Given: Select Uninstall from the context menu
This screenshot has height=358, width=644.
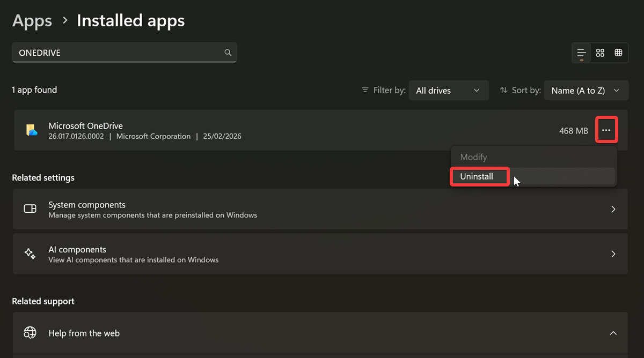Looking at the screenshot, I should (477, 176).
